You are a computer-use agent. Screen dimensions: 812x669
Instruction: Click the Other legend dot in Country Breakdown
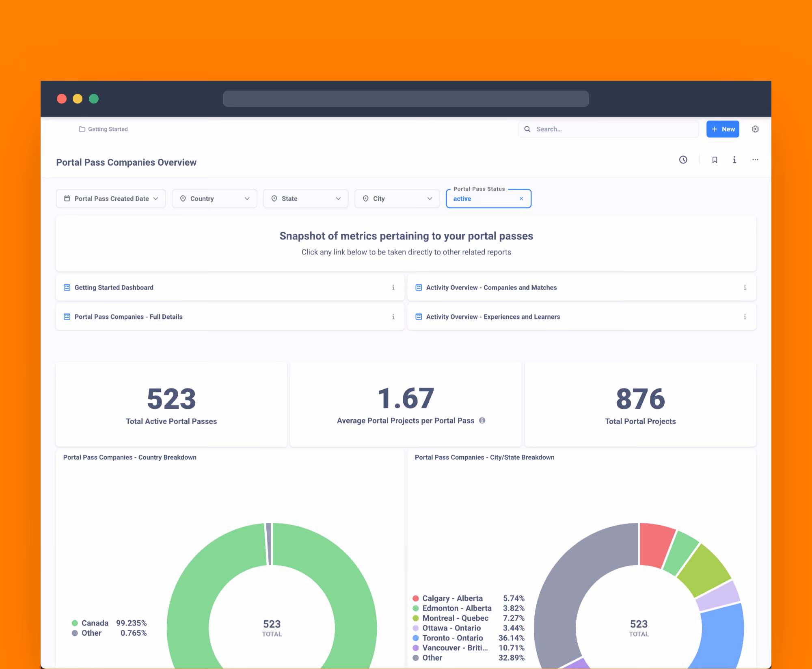click(x=75, y=633)
